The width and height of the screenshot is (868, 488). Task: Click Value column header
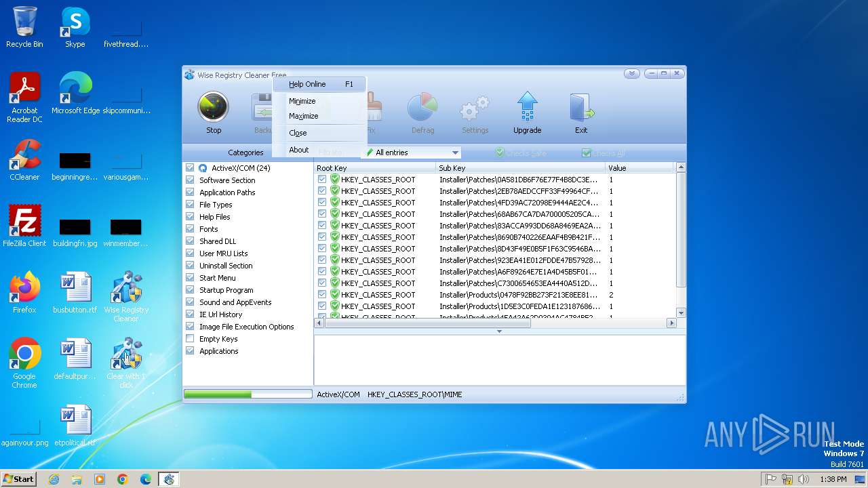[640, 167]
